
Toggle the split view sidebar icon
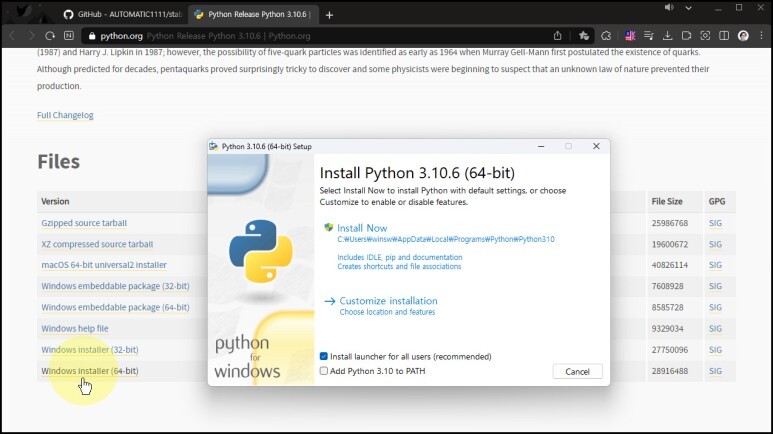pyautogui.click(x=724, y=36)
